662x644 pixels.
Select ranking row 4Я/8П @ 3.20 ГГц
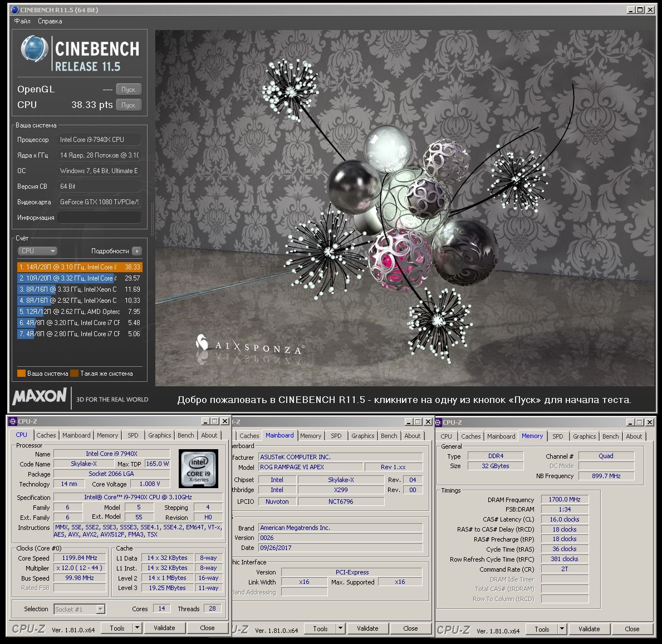point(80,323)
